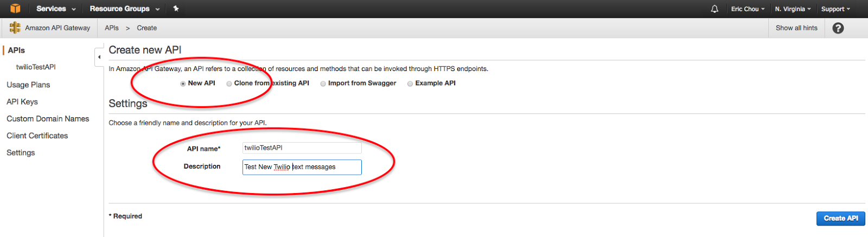868x237 pixels.
Task: Click the pin star icon in top bar
Action: pyautogui.click(x=176, y=9)
